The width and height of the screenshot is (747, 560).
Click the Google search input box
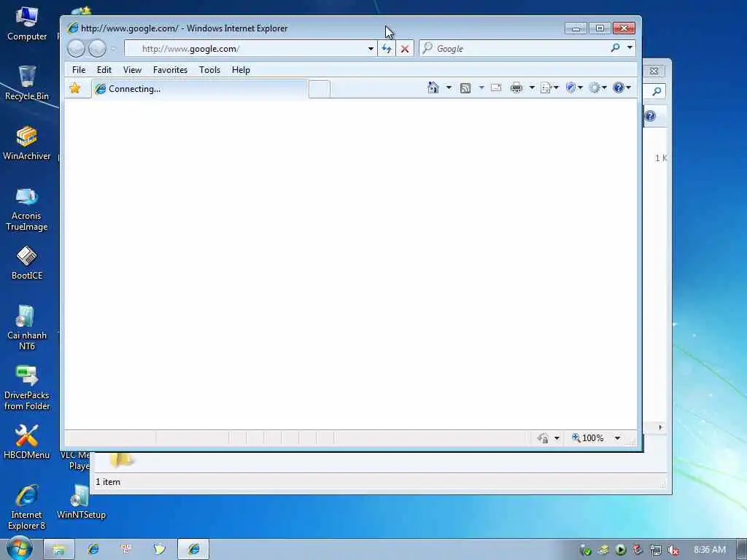[514, 49]
